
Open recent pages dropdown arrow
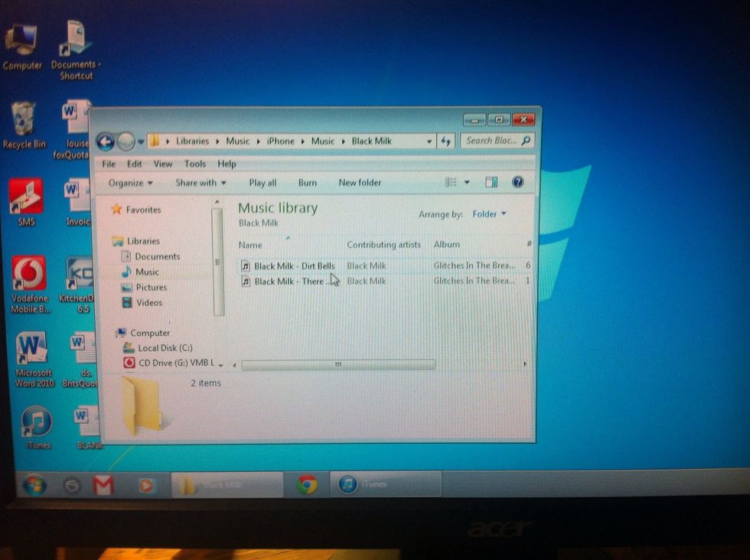point(141,142)
